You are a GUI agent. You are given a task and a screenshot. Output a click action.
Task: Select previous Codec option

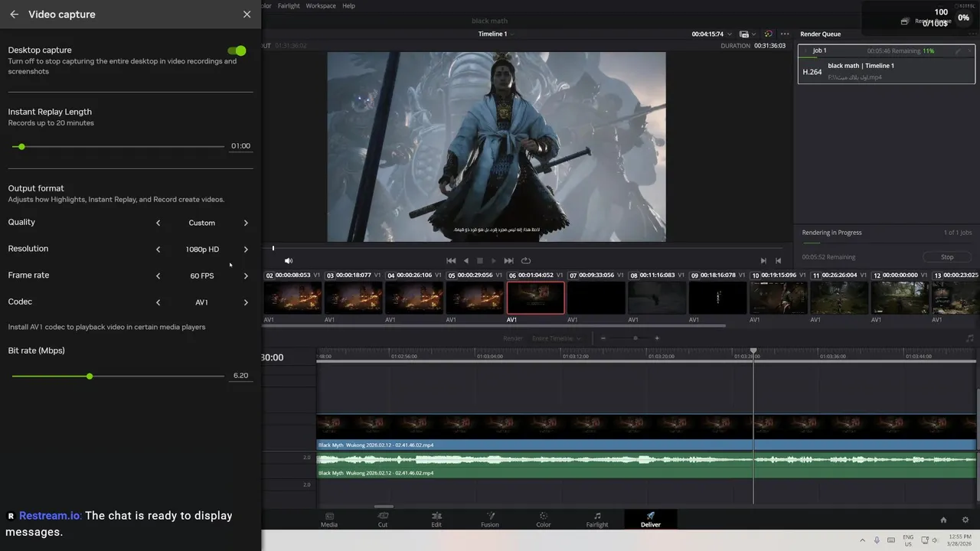[158, 302]
